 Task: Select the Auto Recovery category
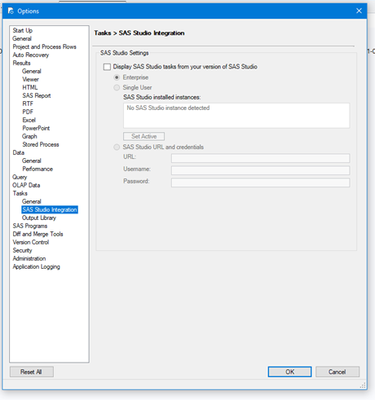click(x=31, y=55)
